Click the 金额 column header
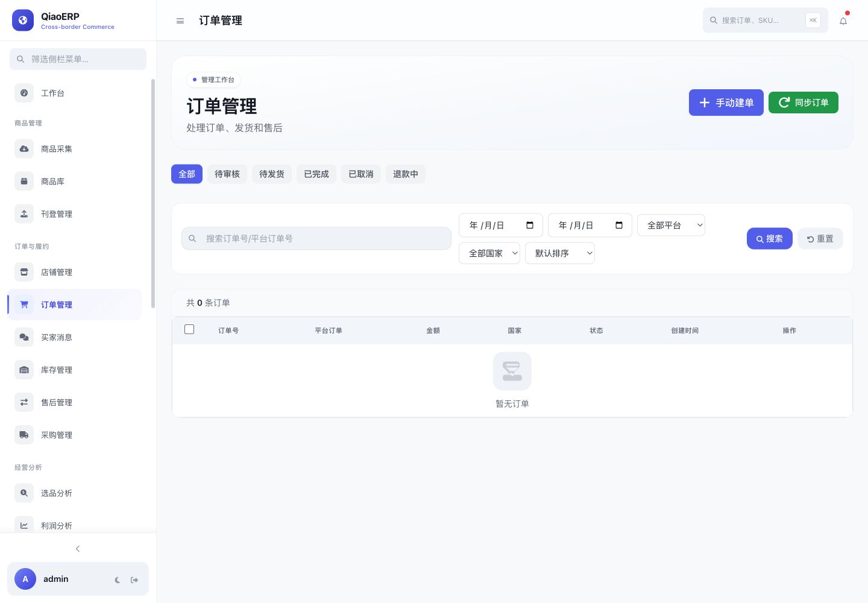Screen dimensions: 868x603 (433, 330)
